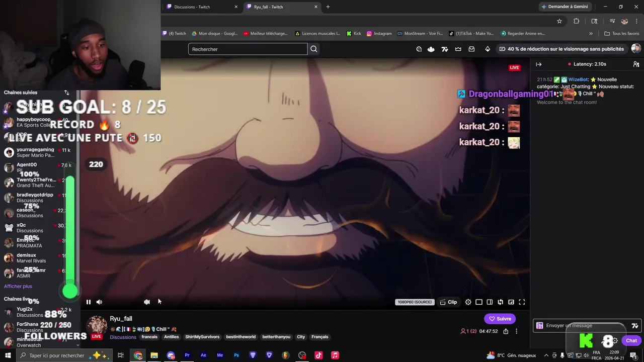Open the chat community users list icon

(636, 64)
